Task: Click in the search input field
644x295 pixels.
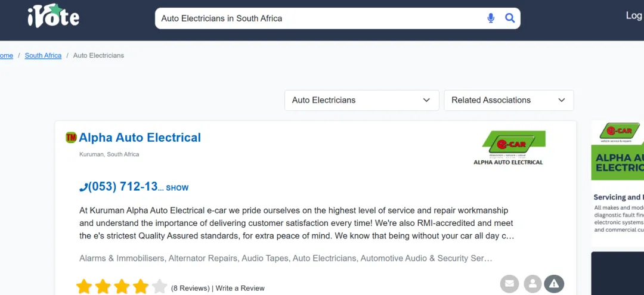Action: pyautogui.click(x=322, y=18)
